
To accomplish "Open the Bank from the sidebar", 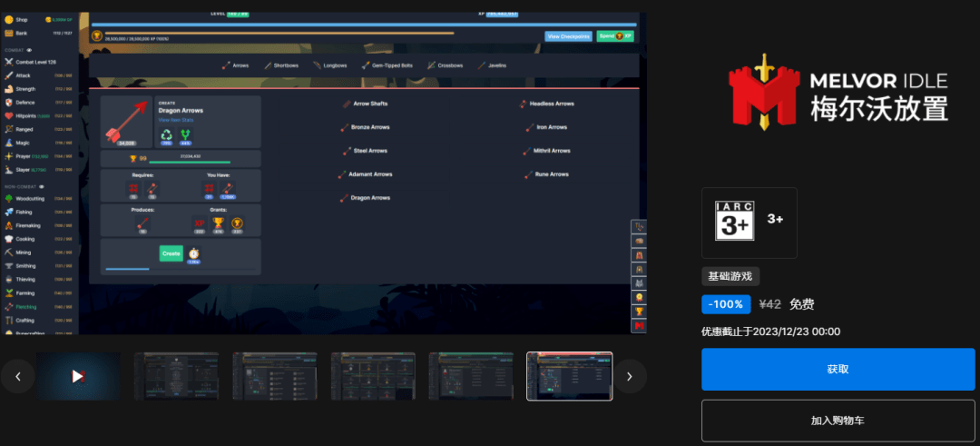I will point(9,33).
